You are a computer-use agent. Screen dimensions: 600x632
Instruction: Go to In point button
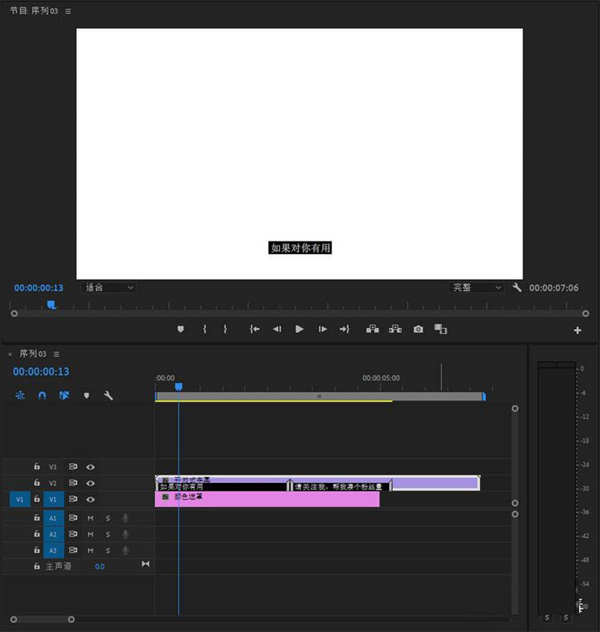[x=255, y=329]
